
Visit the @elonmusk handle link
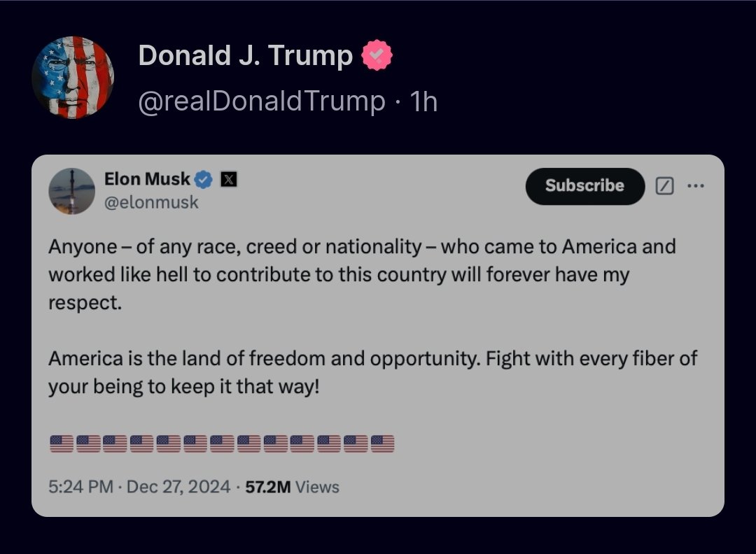pyautogui.click(x=151, y=203)
